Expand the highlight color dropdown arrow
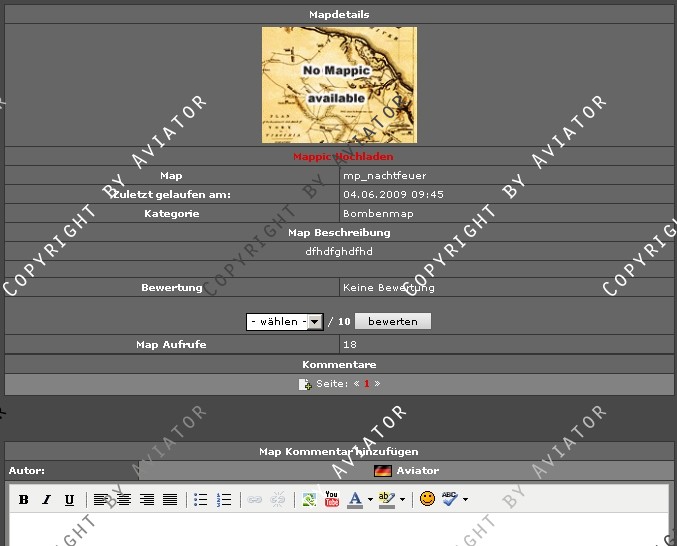 (x=403, y=500)
